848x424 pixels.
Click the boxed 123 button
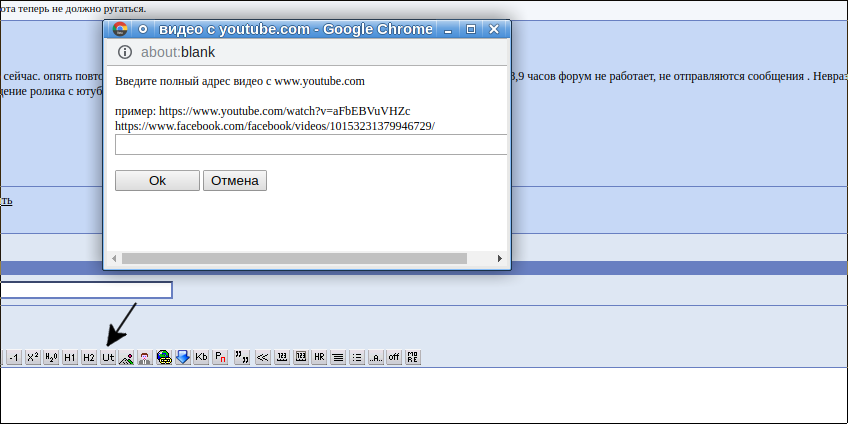(301, 357)
